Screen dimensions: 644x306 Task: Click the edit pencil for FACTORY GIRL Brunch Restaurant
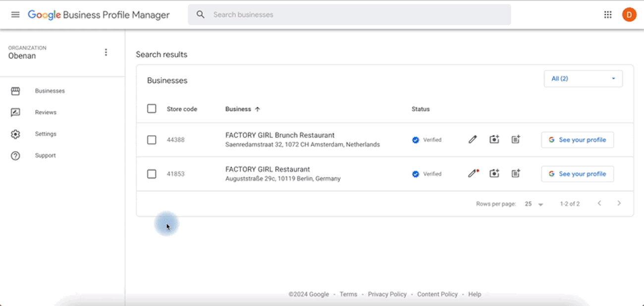click(x=473, y=140)
